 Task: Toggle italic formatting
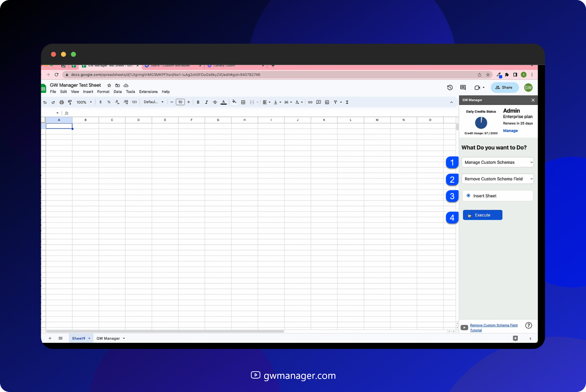[207, 102]
